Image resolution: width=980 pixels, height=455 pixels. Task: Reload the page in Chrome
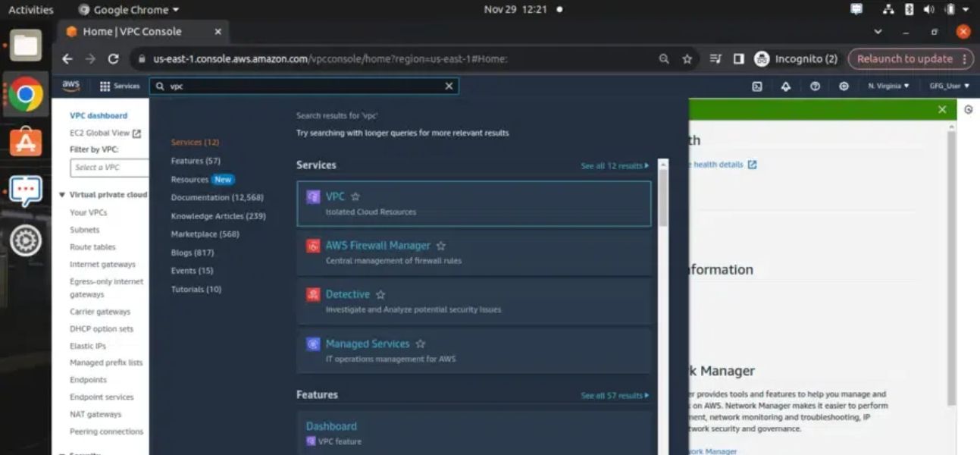pyautogui.click(x=114, y=59)
